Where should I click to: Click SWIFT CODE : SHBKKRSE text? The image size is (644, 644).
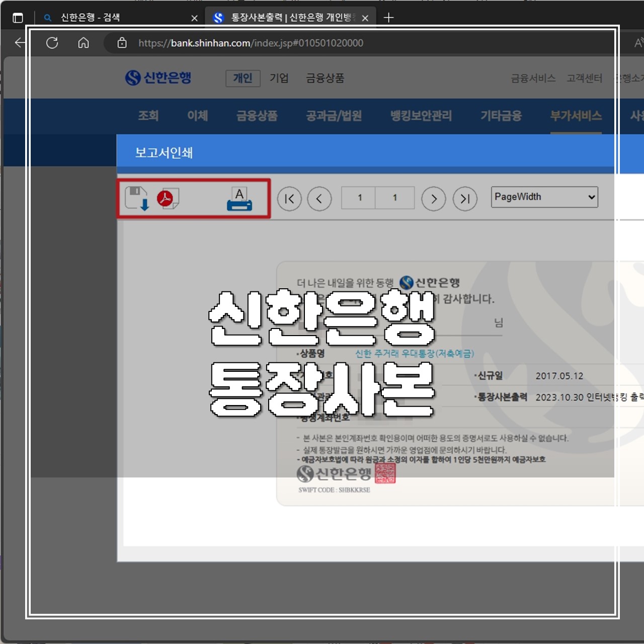334,490
